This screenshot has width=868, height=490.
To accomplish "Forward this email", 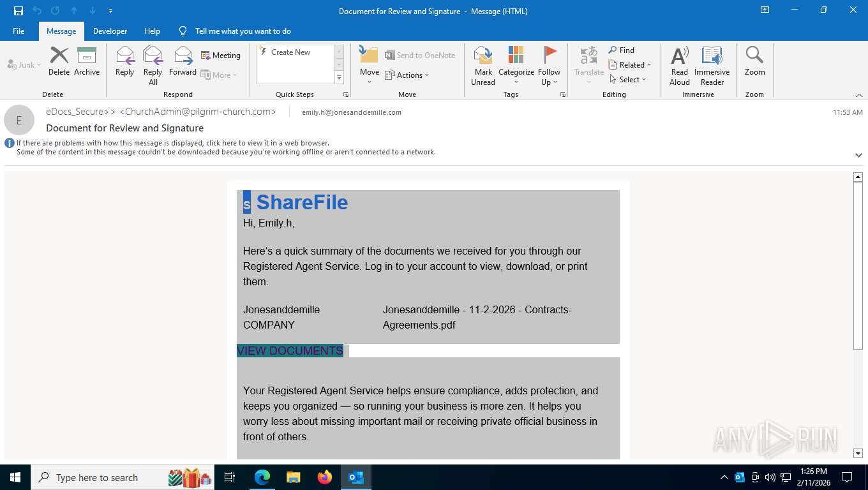I will coord(183,61).
